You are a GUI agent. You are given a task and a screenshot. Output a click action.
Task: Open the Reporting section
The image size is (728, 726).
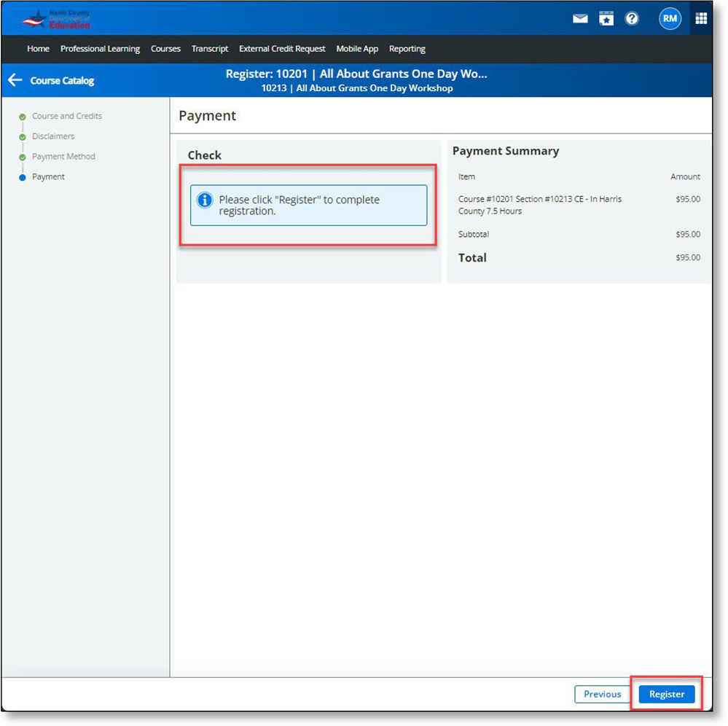point(407,49)
